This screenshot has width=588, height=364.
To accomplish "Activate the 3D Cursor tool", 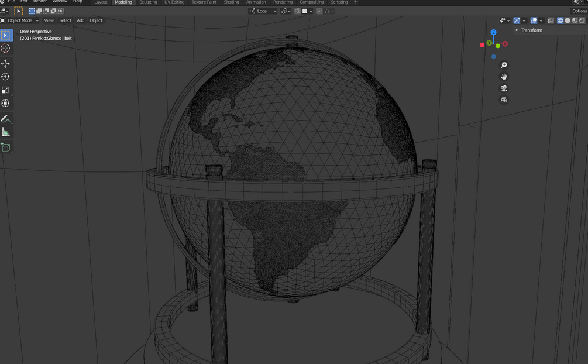I will coord(6,48).
